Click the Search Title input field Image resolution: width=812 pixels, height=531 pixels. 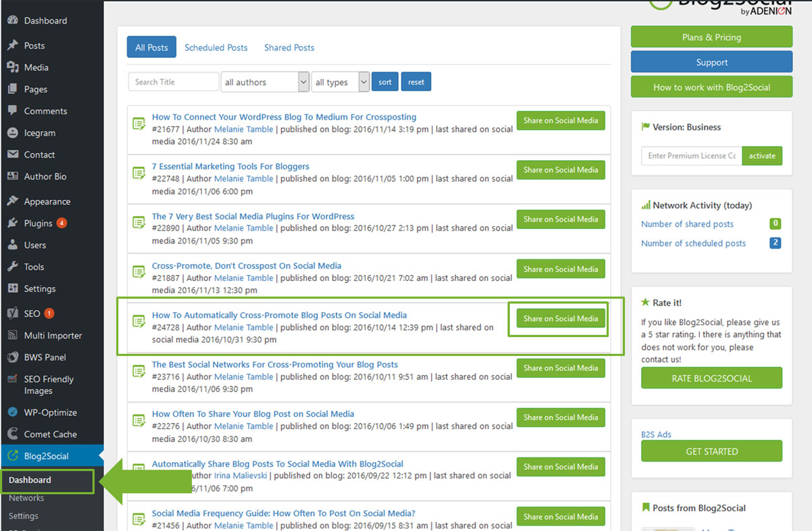[x=174, y=82]
